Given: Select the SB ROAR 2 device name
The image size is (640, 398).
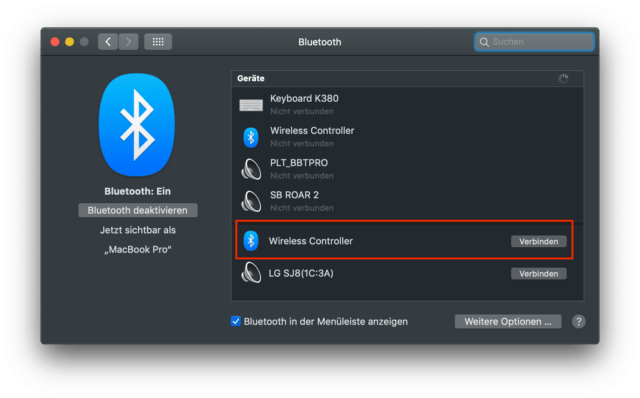Looking at the screenshot, I should coord(294,195).
